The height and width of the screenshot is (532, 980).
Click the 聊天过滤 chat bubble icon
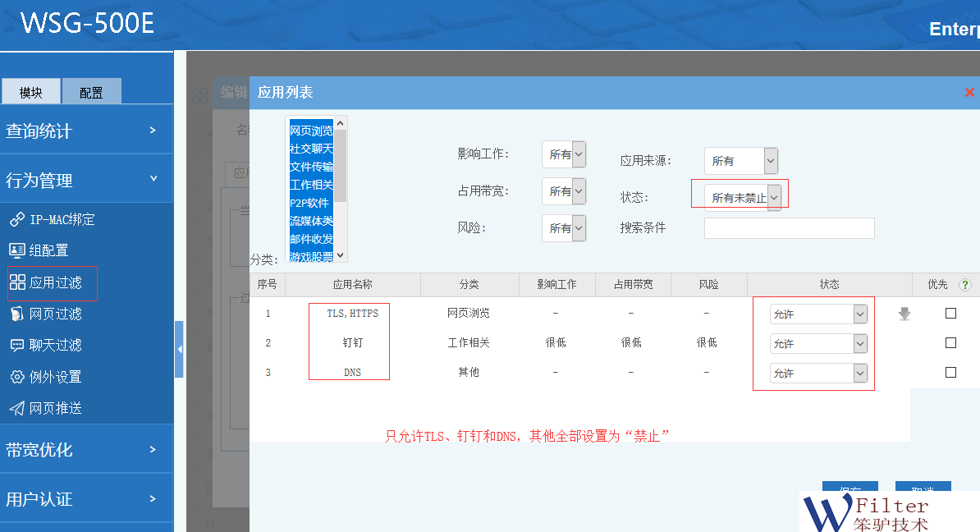(16, 346)
